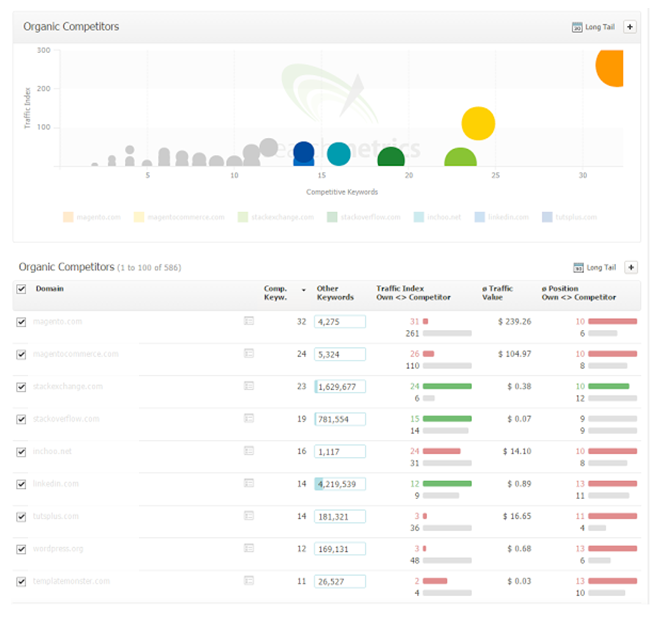This screenshot has width=659, height=621.
Task: Sort by the ø Traffic Value column header
Action: [497, 293]
